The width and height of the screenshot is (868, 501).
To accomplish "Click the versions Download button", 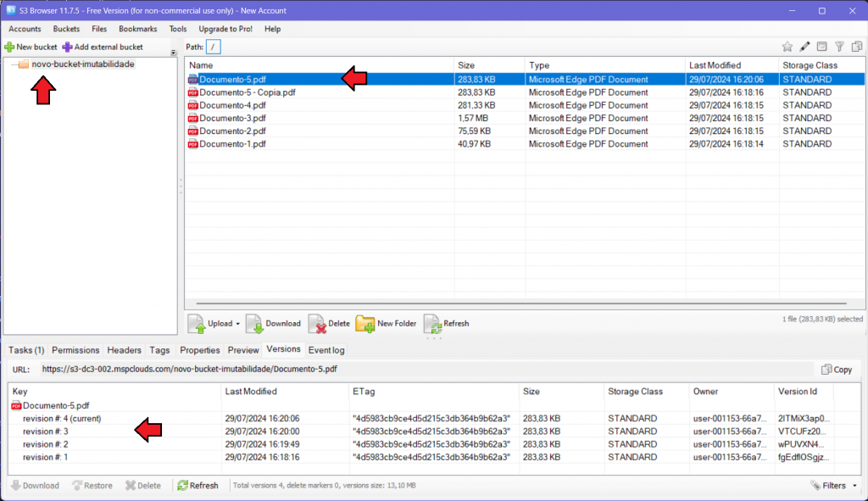I will 35,486.
